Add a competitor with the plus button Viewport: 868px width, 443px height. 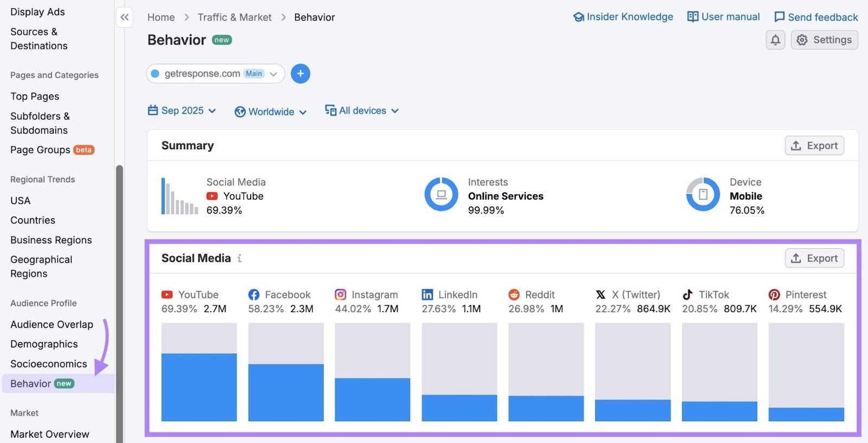(x=301, y=74)
